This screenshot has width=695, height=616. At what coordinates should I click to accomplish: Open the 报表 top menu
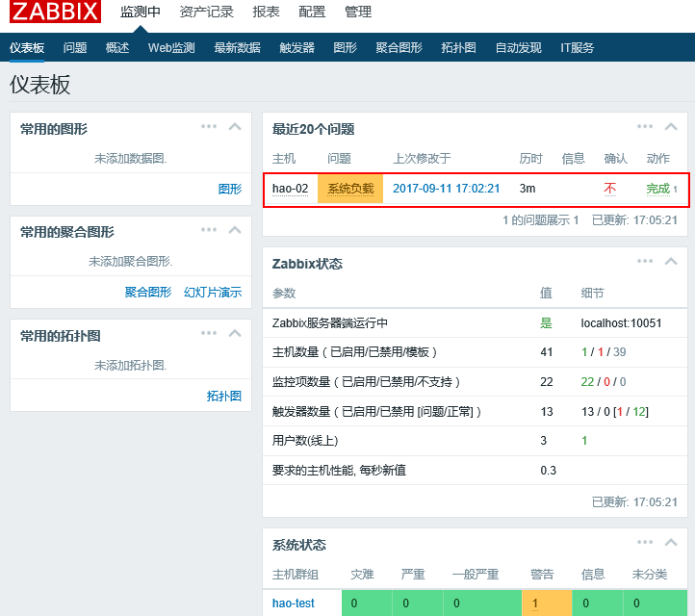(266, 12)
